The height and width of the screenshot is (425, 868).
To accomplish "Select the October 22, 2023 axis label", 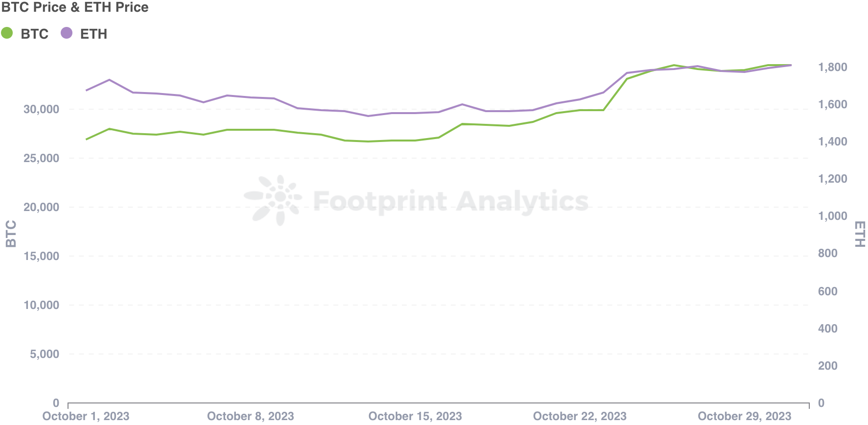I will (x=580, y=416).
